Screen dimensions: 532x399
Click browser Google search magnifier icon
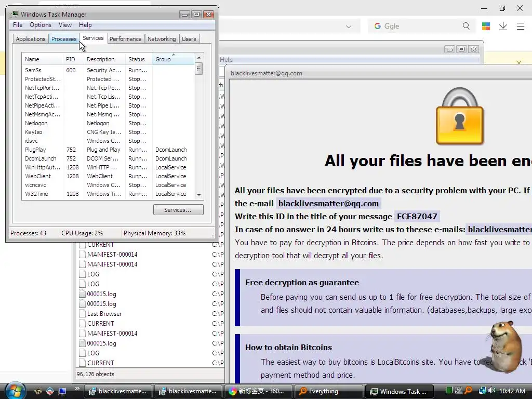(466, 26)
